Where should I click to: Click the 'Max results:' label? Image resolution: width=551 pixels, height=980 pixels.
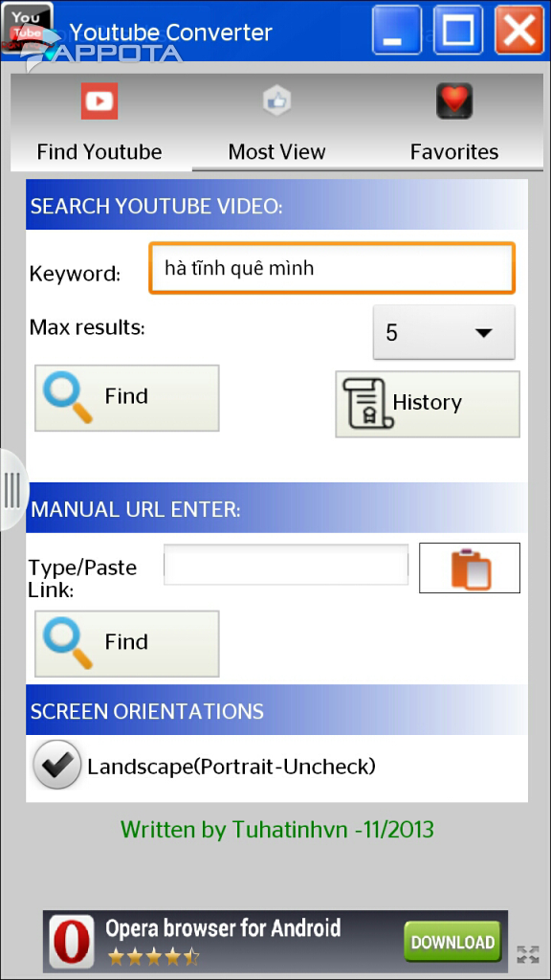pyautogui.click(x=87, y=327)
